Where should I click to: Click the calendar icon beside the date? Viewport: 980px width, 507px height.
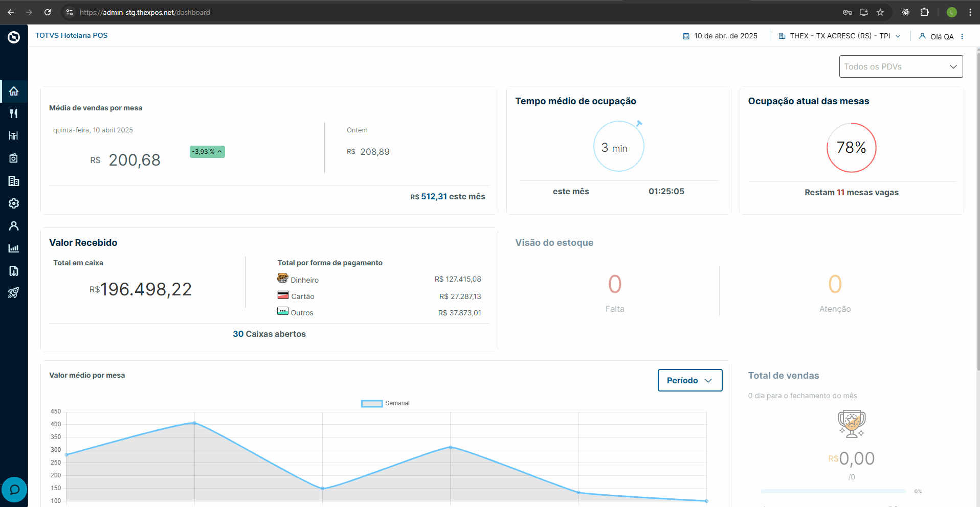[x=686, y=36]
